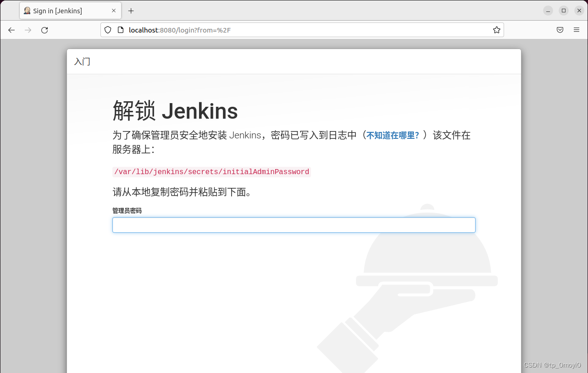Bookmark this page using the star icon

tap(496, 29)
